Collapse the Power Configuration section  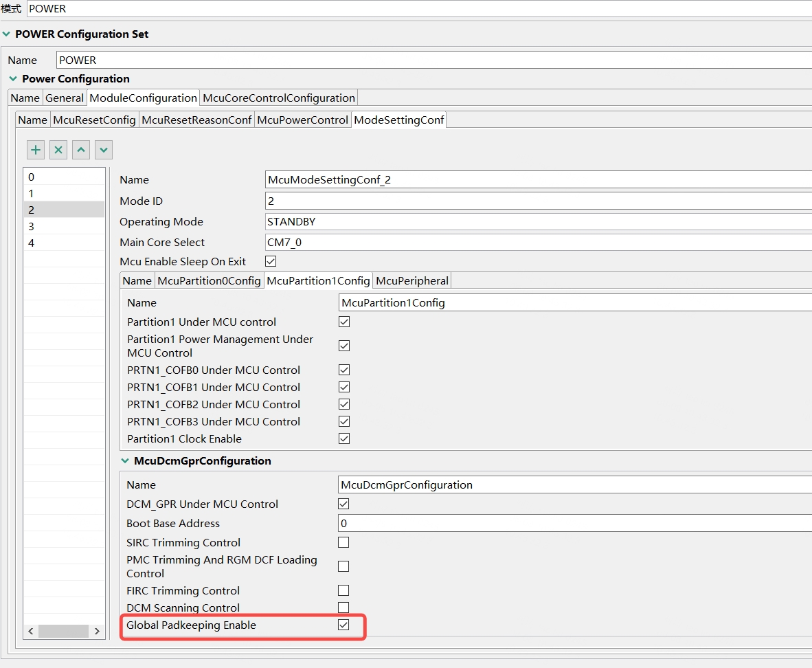(12, 78)
